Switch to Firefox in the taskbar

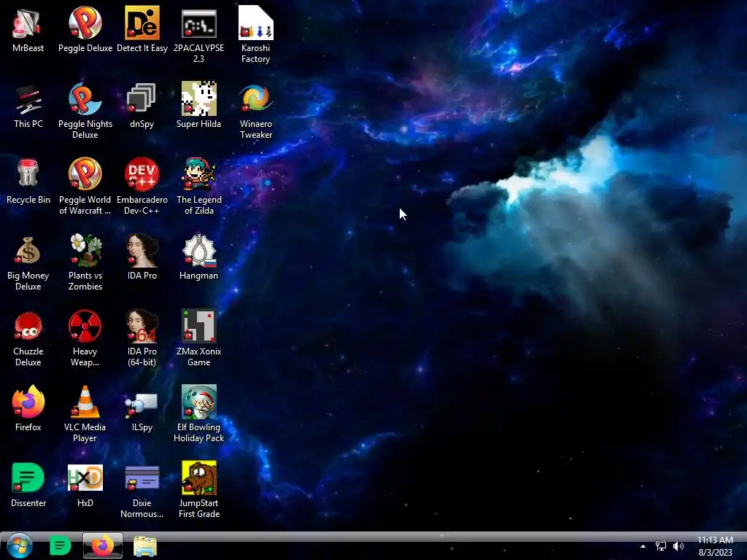(102, 545)
